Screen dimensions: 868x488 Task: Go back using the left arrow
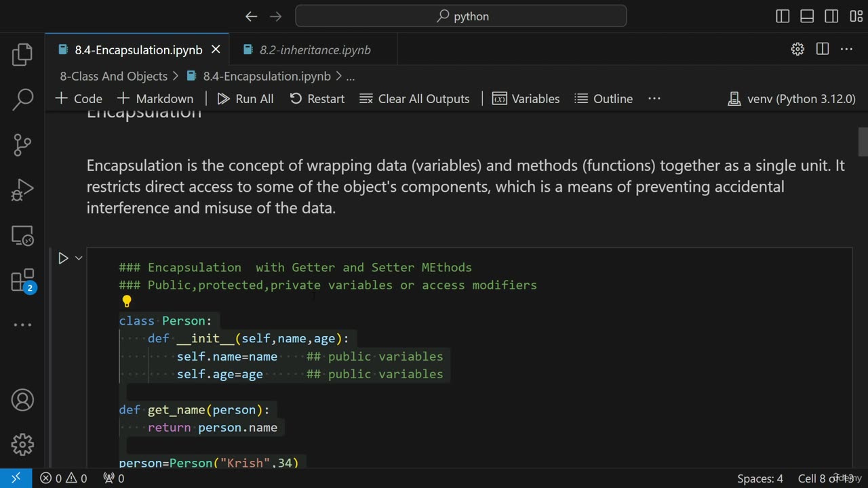coord(251,16)
